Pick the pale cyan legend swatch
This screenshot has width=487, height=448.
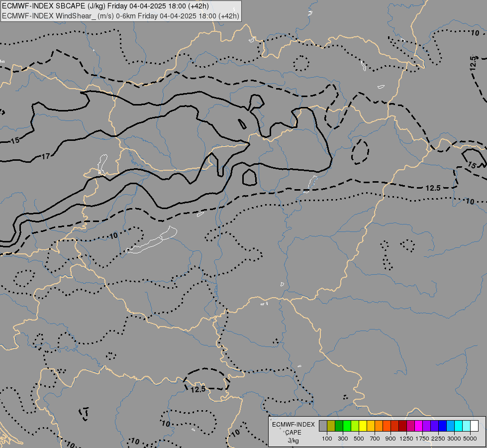point(466,426)
